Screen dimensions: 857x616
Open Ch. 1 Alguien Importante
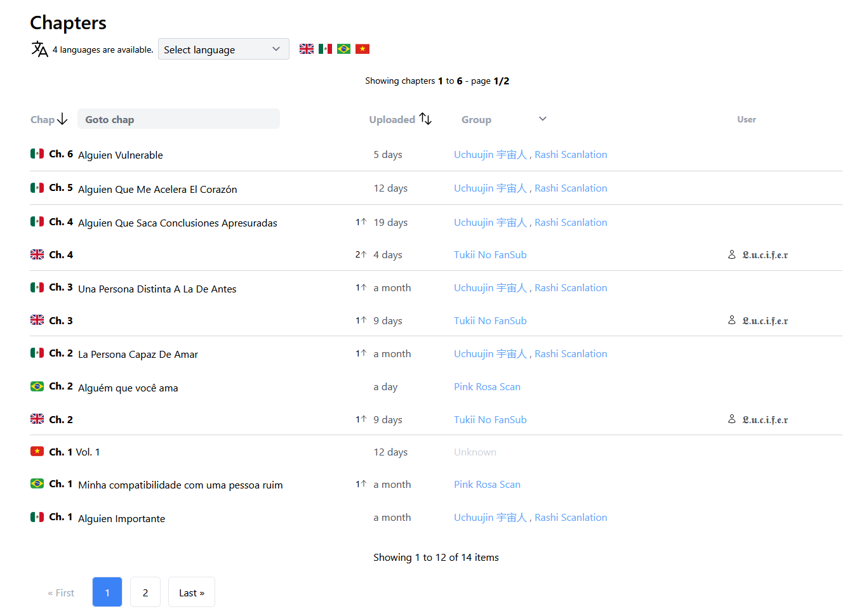pyautogui.click(x=107, y=518)
